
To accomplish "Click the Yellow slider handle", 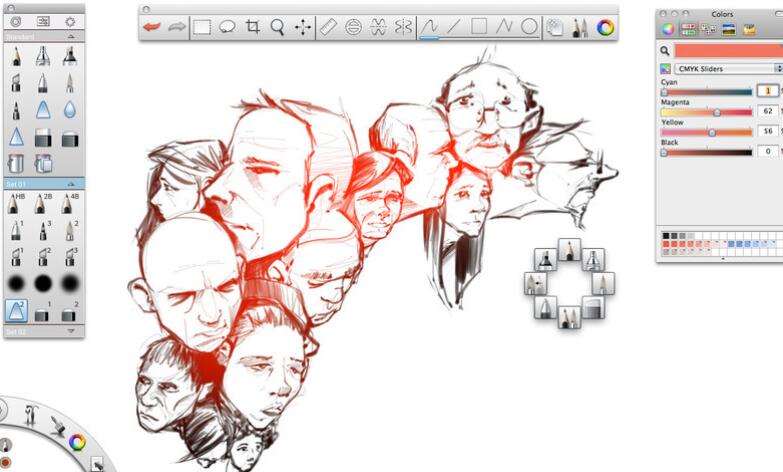I will 712,132.
